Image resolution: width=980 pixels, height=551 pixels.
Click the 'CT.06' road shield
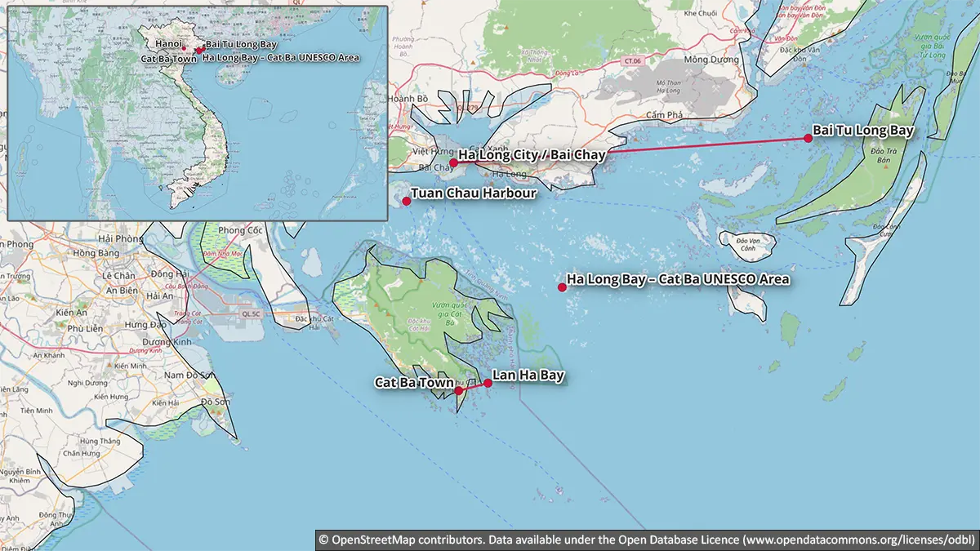tap(632, 61)
